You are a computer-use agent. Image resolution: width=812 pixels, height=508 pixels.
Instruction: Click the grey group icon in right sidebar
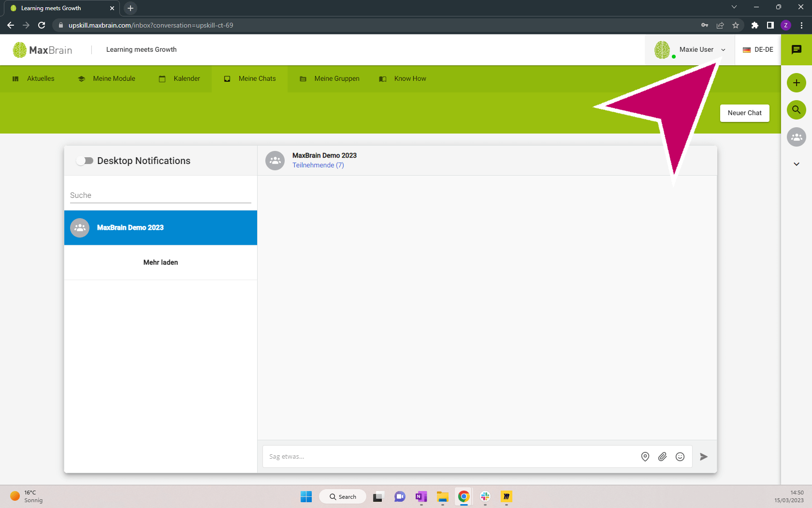point(797,137)
